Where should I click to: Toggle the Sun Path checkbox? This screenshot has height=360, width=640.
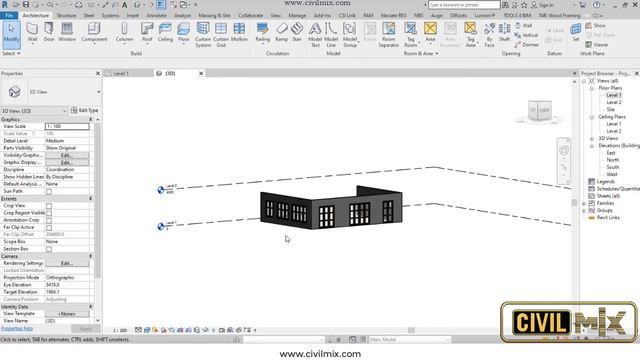point(49,191)
